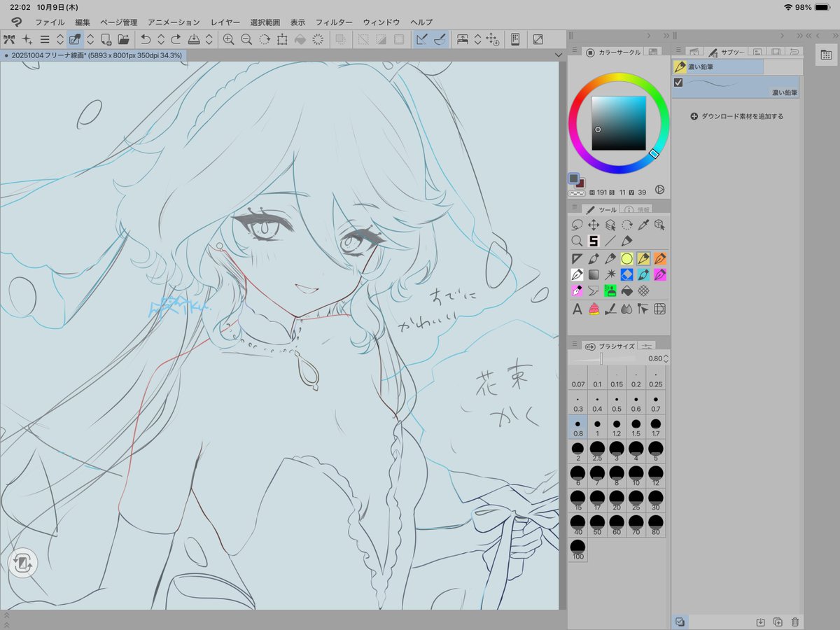Toggle snap to special ruler button
Image resolution: width=840 pixels, height=630 pixels.
point(440,39)
